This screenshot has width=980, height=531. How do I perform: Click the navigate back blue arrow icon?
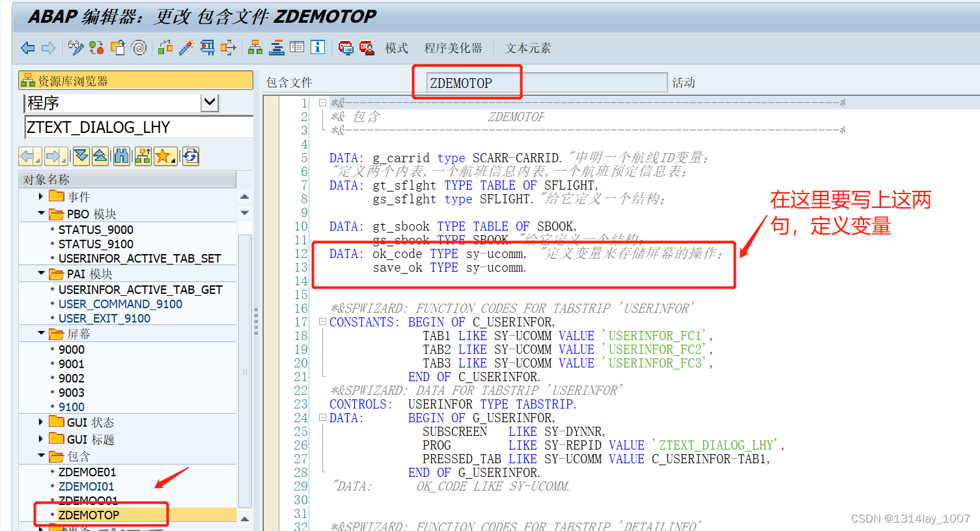[28, 48]
